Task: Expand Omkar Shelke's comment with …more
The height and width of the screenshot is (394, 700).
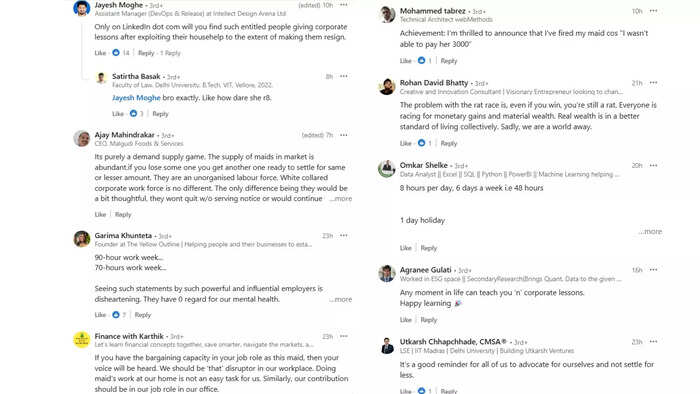Action: pos(650,232)
